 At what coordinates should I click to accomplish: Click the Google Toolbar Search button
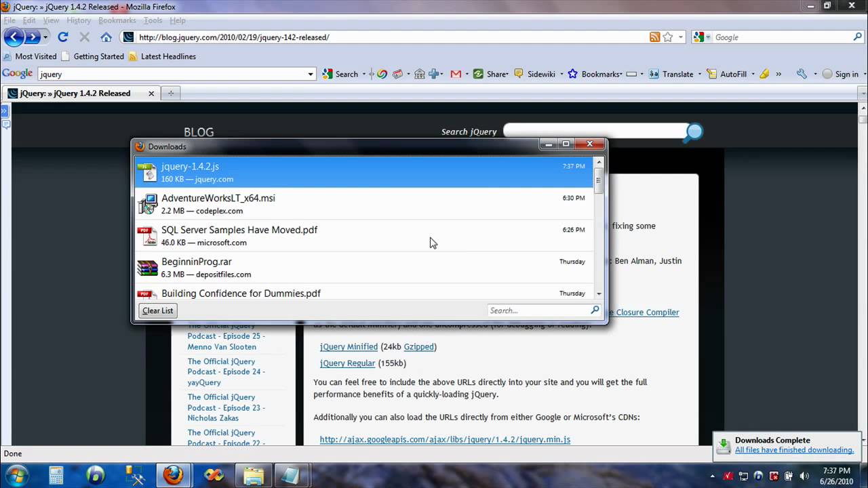340,74
